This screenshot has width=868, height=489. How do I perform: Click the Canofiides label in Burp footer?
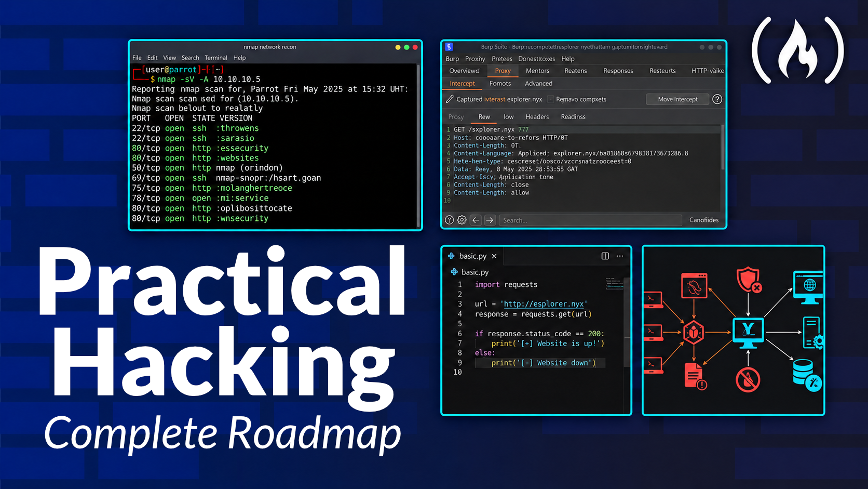tap(704, 220)
